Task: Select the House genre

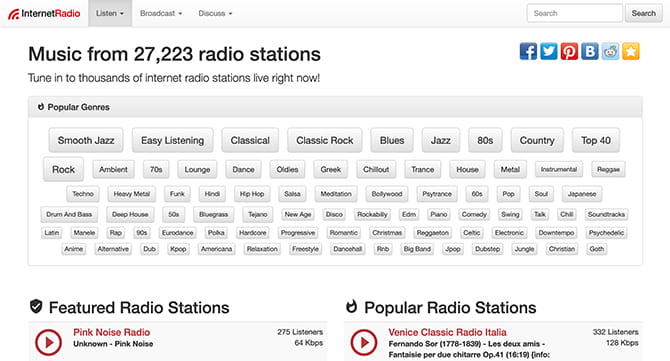Action: click(467, 169)
